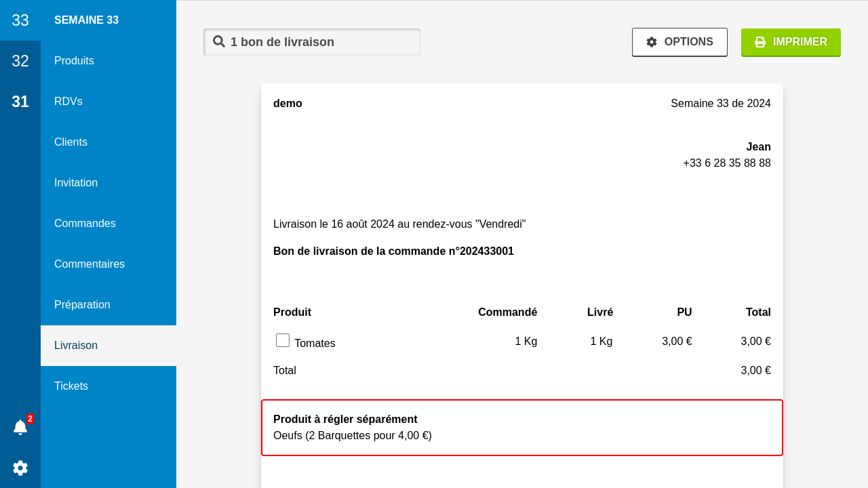
Task: Open the Commandes section
Action: 85,224
